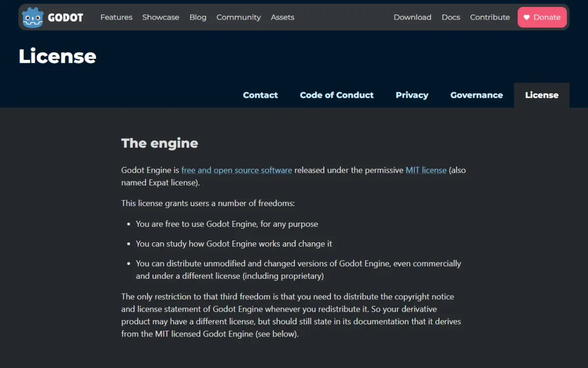Switch to the Governance tab
Image resolution: width=588 pixels, height=368 pixels.
[477, 95]
